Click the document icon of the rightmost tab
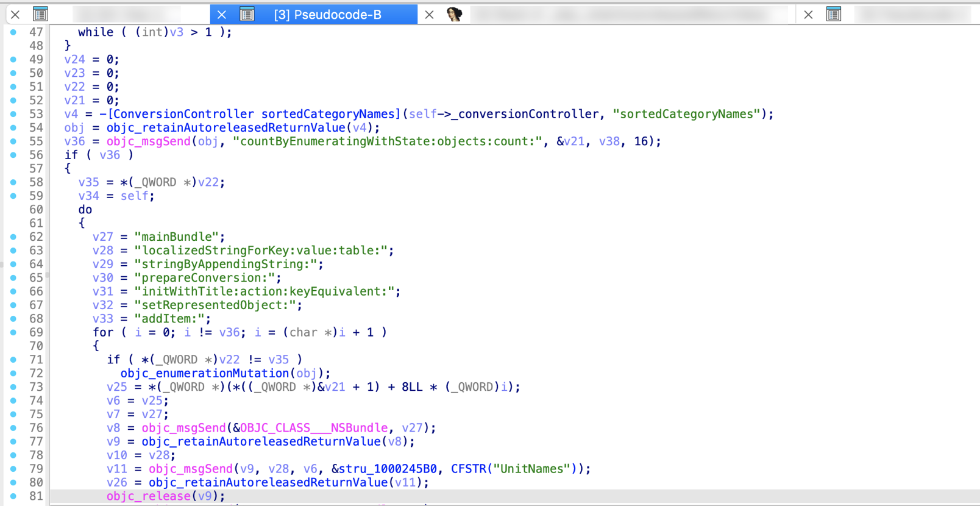The image size is (980, 506). tap(834, 14)
